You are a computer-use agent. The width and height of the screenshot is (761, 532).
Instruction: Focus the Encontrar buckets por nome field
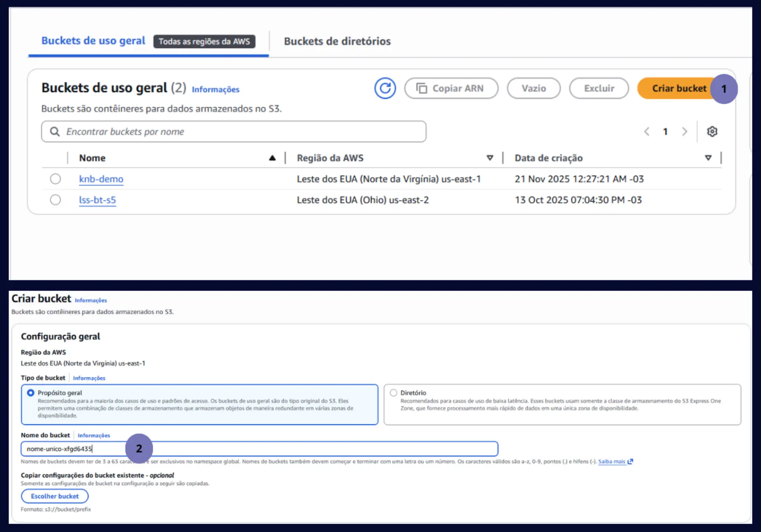pyautogui.click(x=238, y=132)
